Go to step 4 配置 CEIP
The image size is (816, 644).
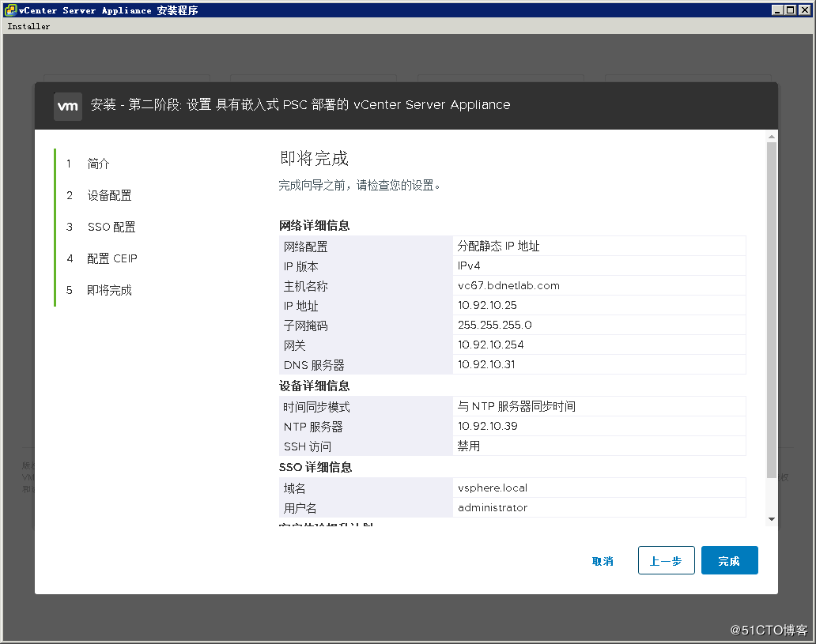point(101,258)
